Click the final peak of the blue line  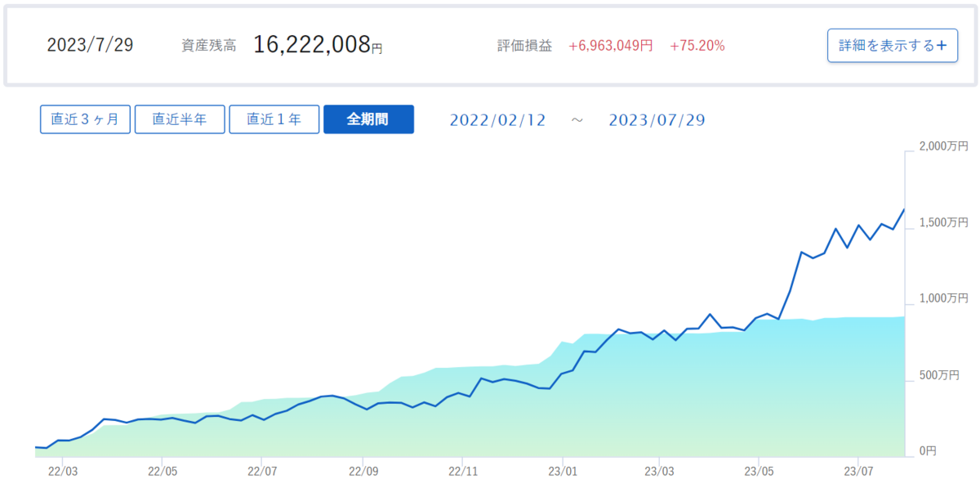[x=904, y=209]
